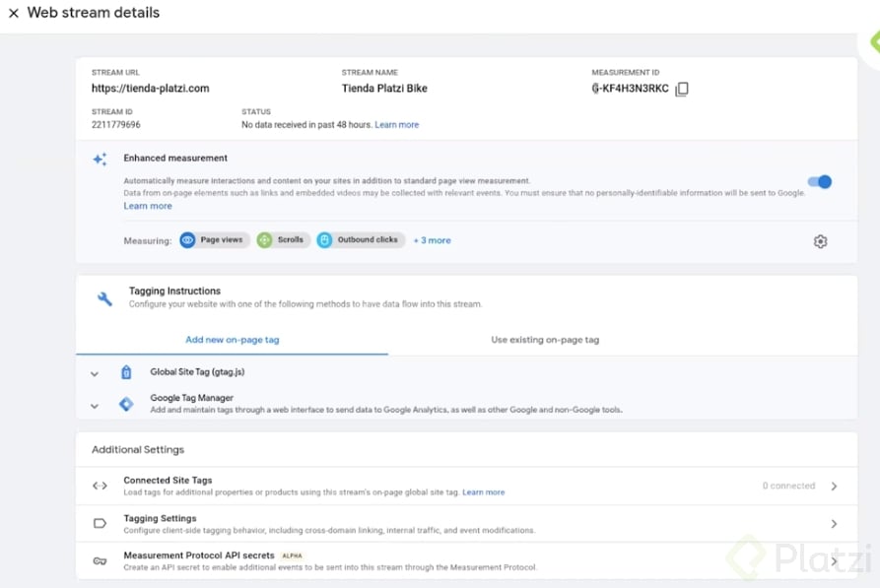Expand the Google Tag Manager section
Image resolution: width=880 pixels, height=588 pixels.
tap(95, 405)
